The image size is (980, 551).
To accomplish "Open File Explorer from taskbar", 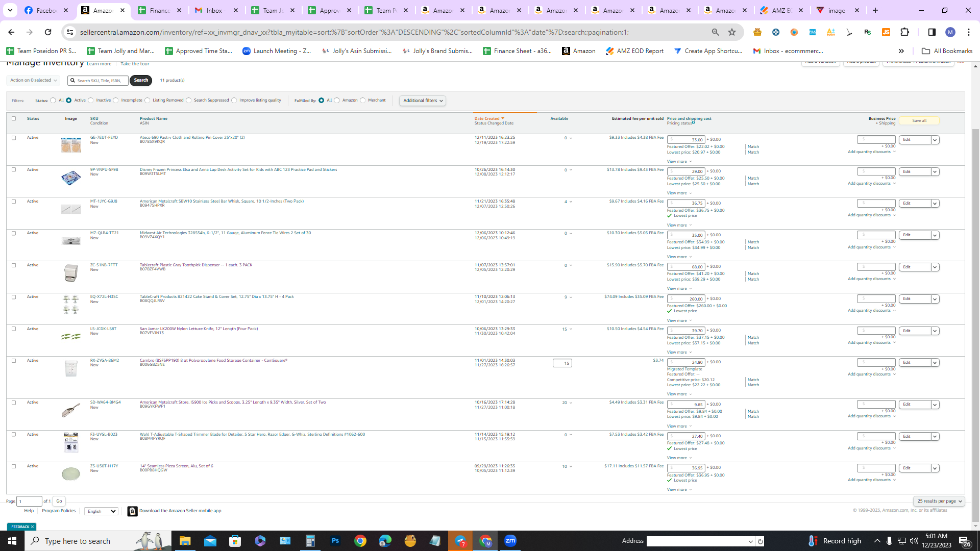I will 185,541.
